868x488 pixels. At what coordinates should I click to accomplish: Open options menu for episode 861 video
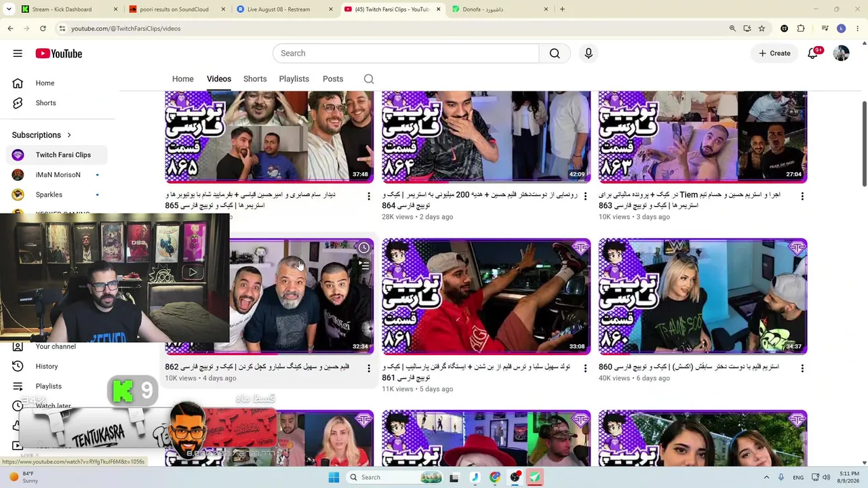click(586, 369)
